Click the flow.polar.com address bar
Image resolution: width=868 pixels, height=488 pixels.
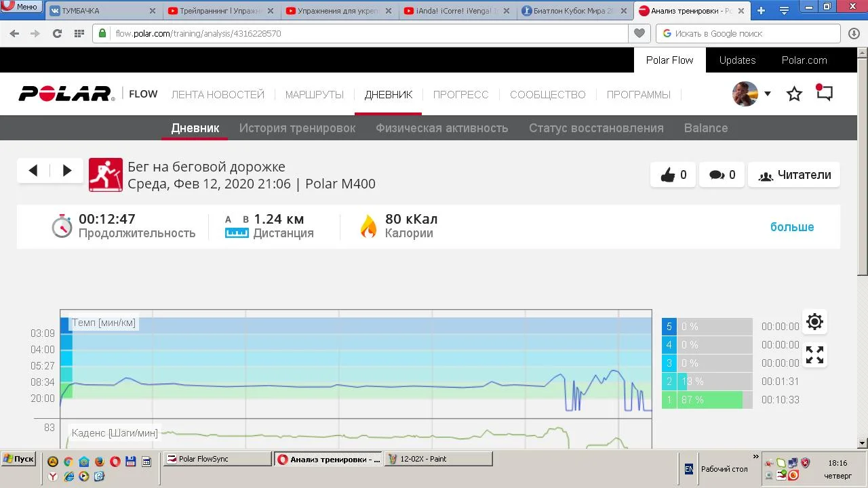click(370, 33)
